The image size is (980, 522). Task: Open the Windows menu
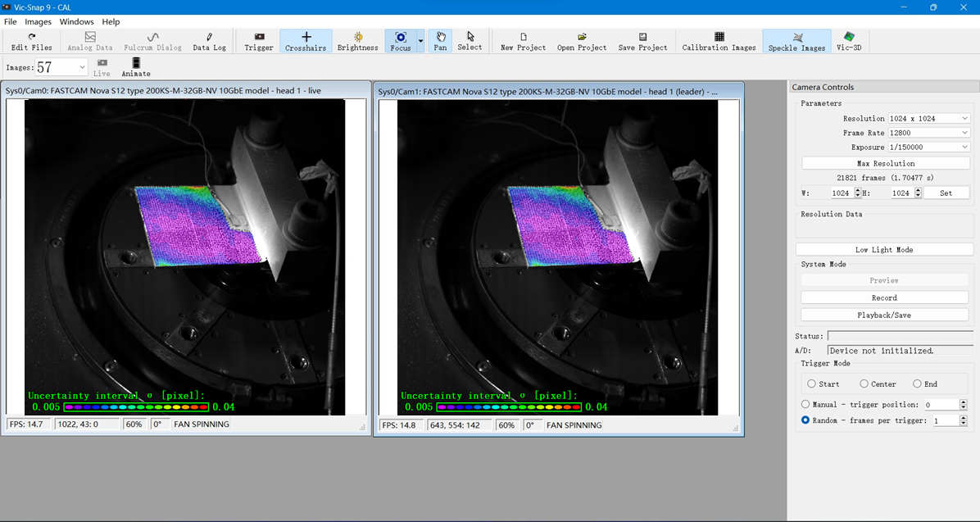[76, 22]
